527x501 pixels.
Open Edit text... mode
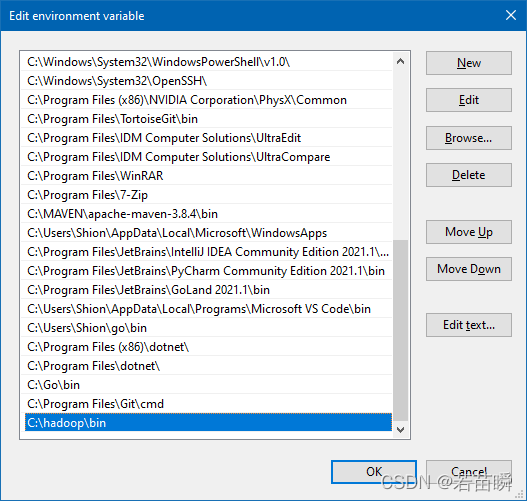point(469,325)
